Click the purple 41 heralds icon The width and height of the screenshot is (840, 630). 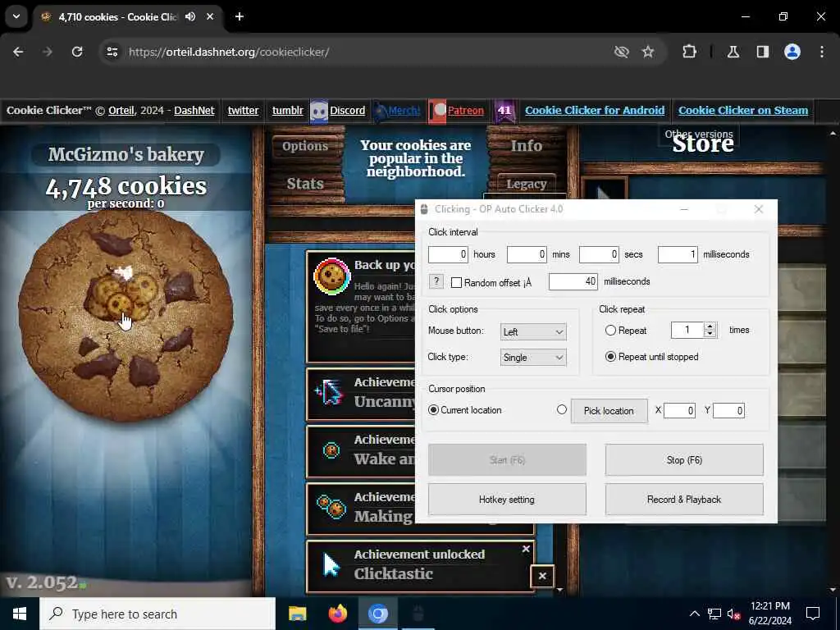[x=504, y=111]
